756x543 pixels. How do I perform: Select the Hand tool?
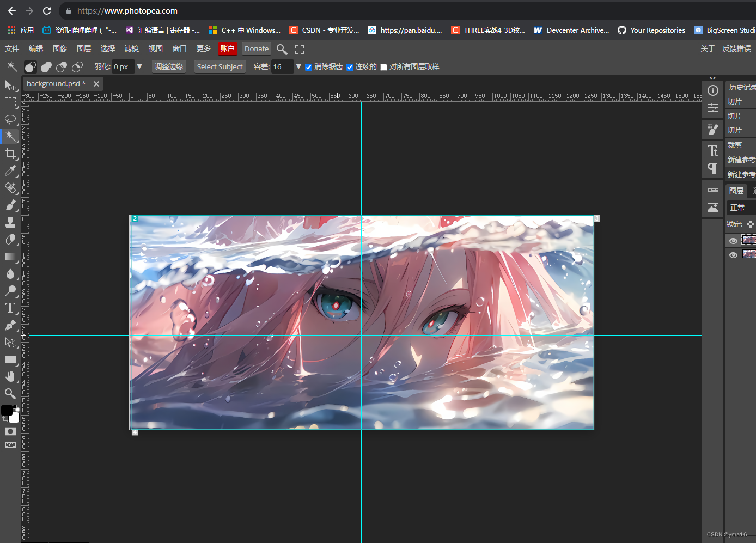(10, 376)
